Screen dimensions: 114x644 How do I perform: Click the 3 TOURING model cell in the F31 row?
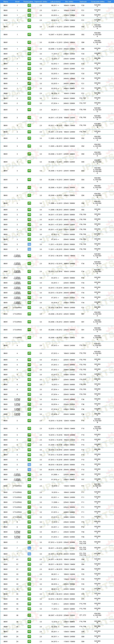[x=17, y=307]
